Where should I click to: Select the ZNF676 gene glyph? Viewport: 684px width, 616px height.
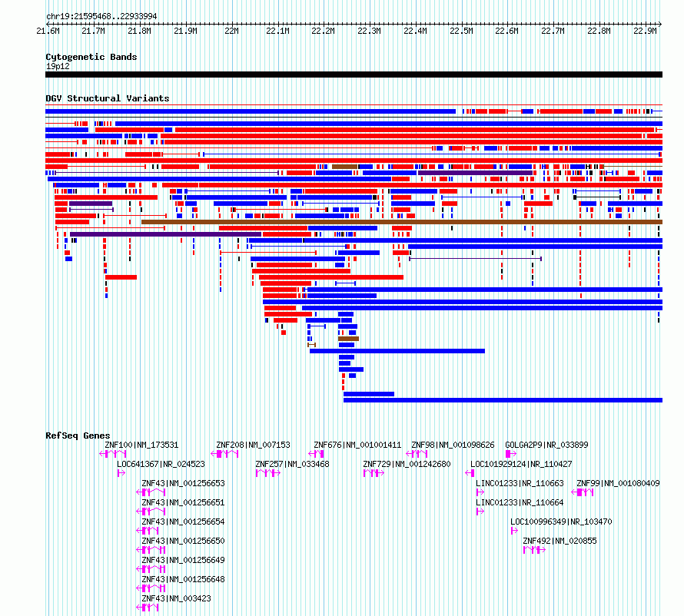tap(317, 454)
